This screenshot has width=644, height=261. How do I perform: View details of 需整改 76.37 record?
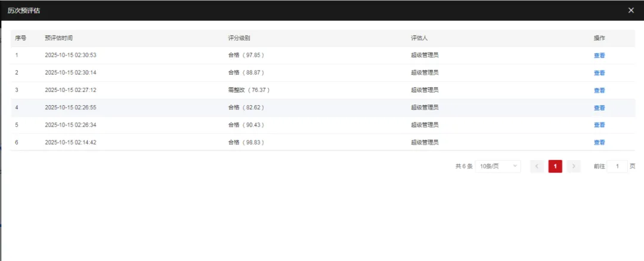[x=599, y=90]
